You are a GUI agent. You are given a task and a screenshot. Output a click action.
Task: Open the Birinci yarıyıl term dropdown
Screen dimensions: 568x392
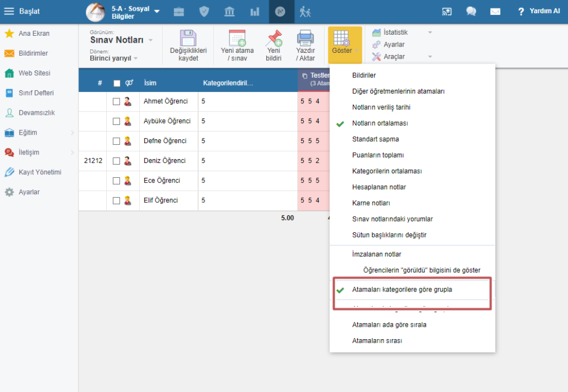pos(114,59)
